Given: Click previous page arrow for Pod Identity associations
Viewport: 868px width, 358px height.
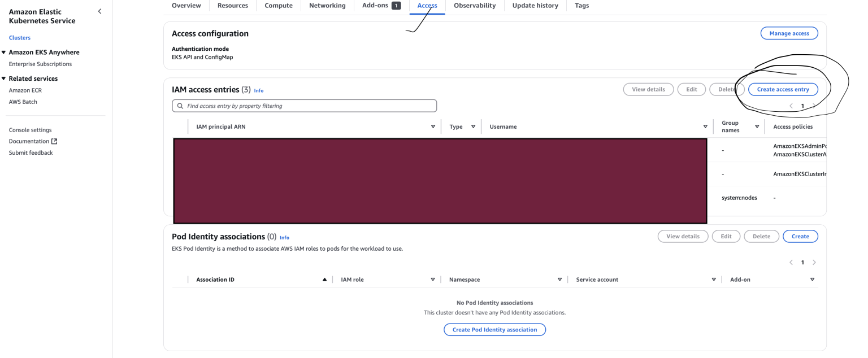Looking at the screenshot, I should point(791,262).
